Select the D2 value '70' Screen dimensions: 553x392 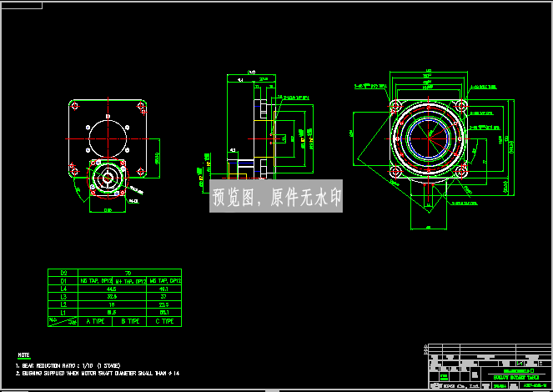[128, 273]
